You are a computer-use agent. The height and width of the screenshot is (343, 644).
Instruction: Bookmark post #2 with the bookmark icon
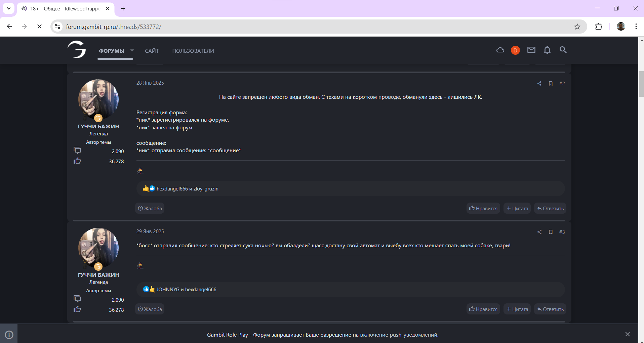[x=551, y=83]
